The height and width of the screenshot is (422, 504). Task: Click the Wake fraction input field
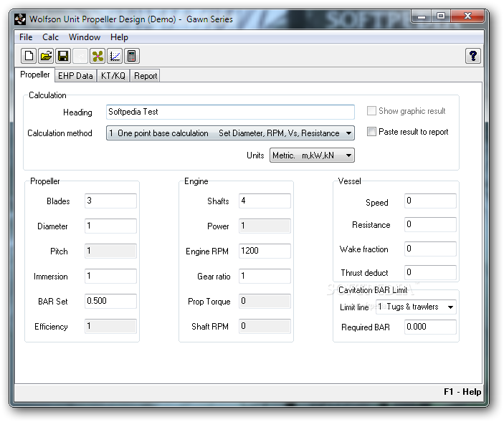(x=430, y=249)
